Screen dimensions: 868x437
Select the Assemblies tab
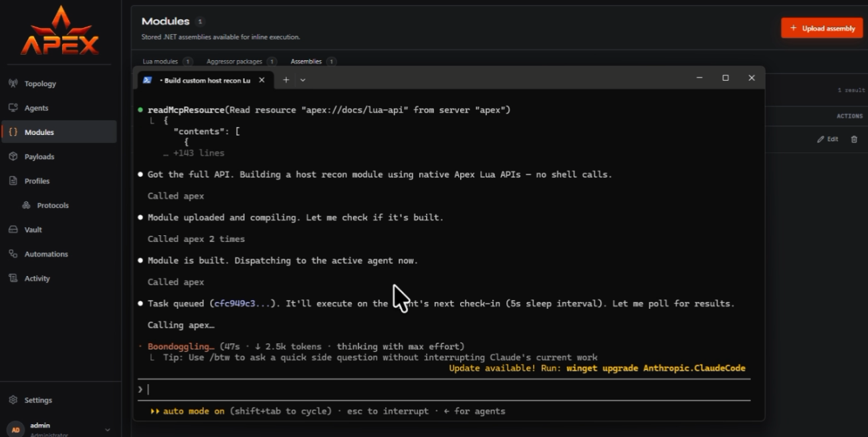click(313, 61)
